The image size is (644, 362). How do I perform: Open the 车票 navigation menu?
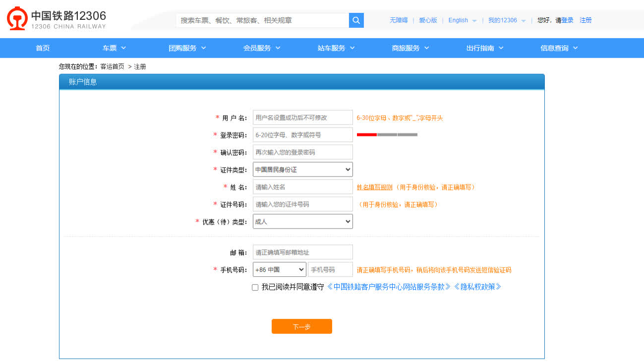[114, 48]
